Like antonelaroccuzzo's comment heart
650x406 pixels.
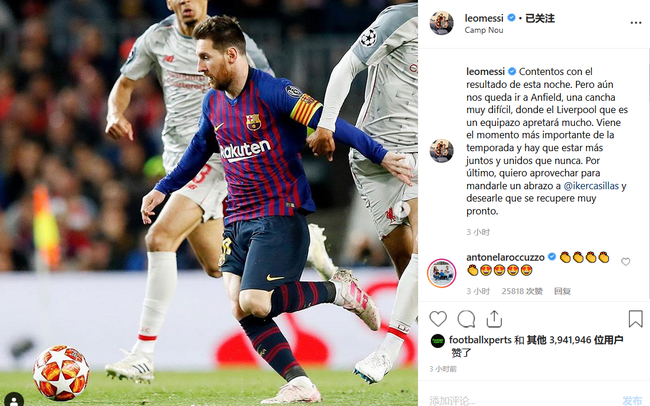tap(626, 262)
